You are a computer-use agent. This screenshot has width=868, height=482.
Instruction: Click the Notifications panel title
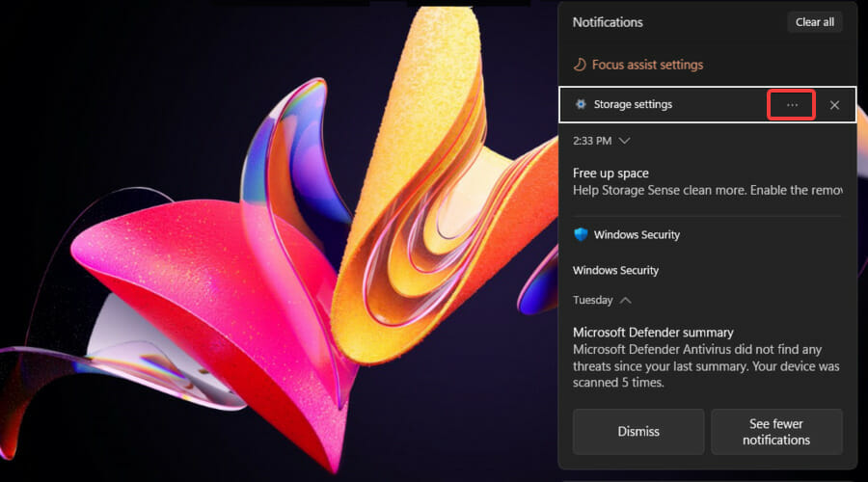(608, 22)
